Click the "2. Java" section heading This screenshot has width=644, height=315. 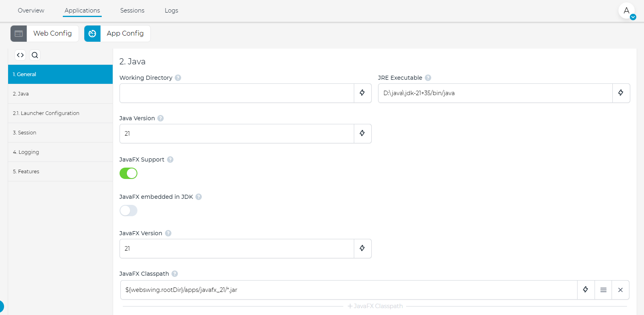[x=133, y=62]
